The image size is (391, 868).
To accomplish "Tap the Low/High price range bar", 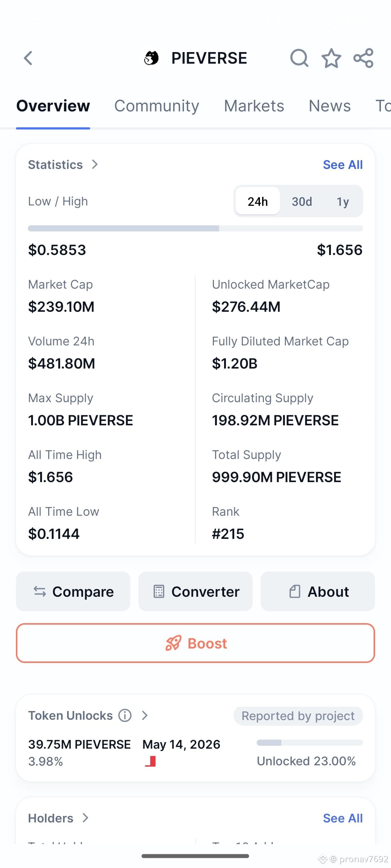I will click(x=195, y=228).
